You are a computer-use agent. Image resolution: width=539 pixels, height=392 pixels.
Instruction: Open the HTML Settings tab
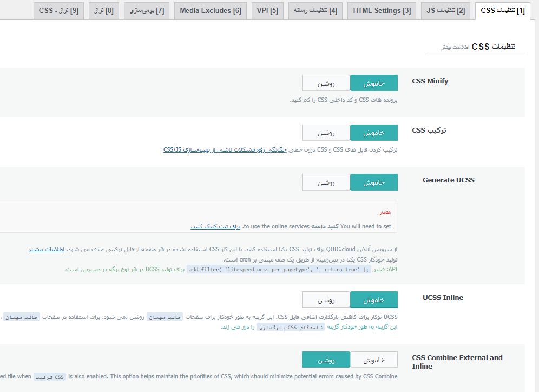coord(381,10)
